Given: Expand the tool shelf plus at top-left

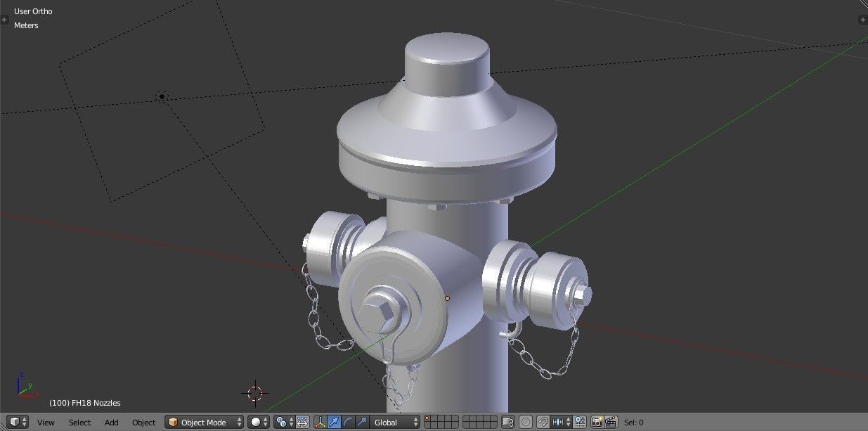Looking at the screenshot, I should (x=4, y=20).
